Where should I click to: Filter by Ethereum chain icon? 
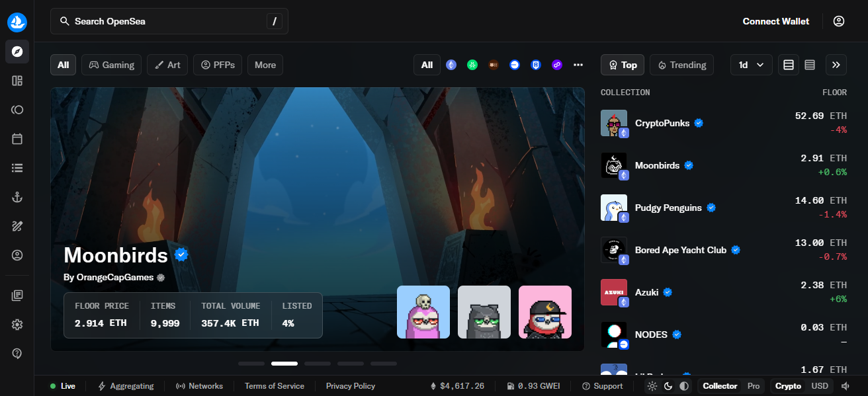pos(451,65)
